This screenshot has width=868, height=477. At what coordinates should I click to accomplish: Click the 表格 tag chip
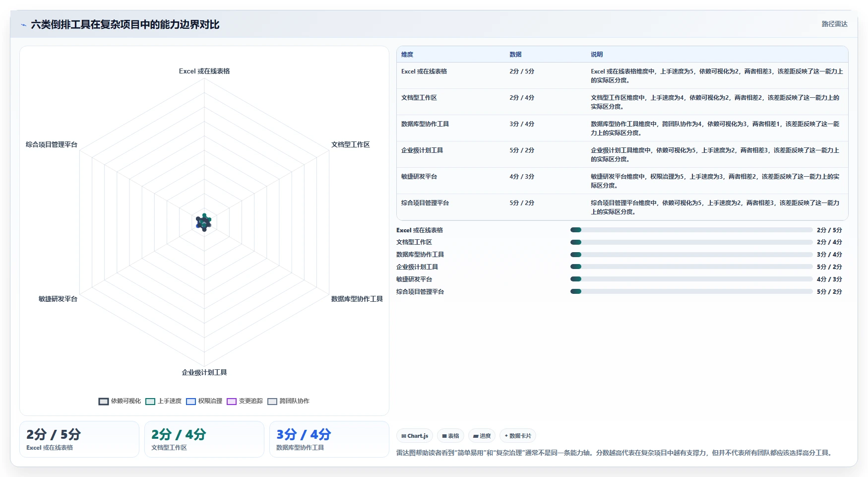click(x=450, y=436)
